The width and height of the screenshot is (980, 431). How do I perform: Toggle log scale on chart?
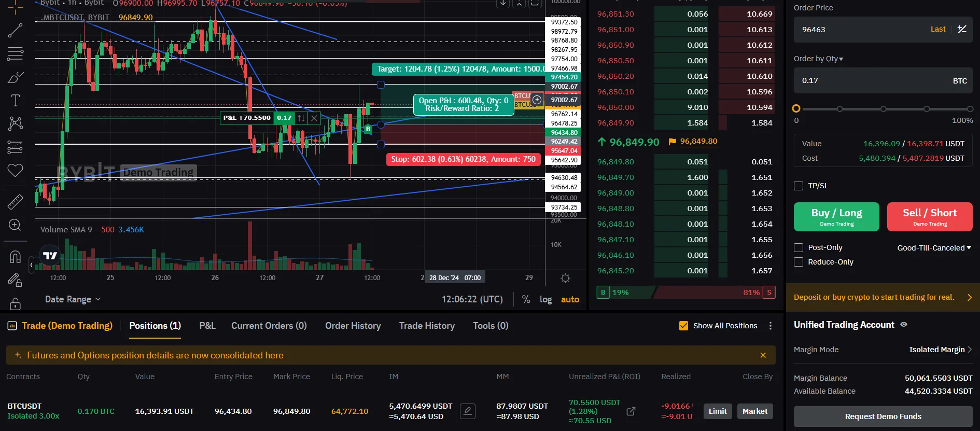(545, 299)
